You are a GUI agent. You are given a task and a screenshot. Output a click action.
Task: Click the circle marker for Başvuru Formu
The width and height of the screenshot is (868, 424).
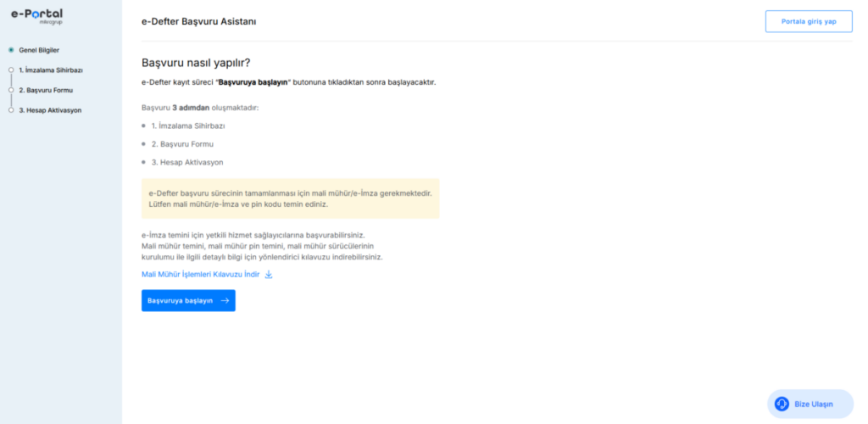11,90
